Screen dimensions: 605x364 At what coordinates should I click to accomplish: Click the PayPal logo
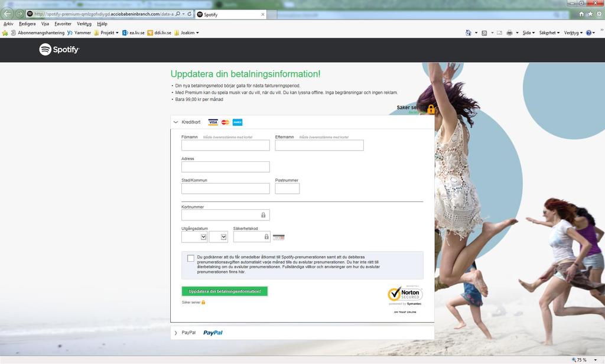[x=213, y=333]
